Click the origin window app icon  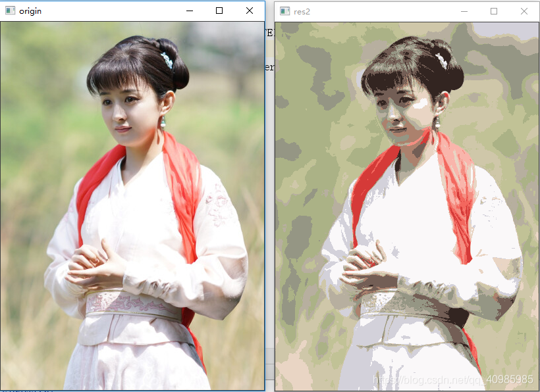tap(10, 11)
